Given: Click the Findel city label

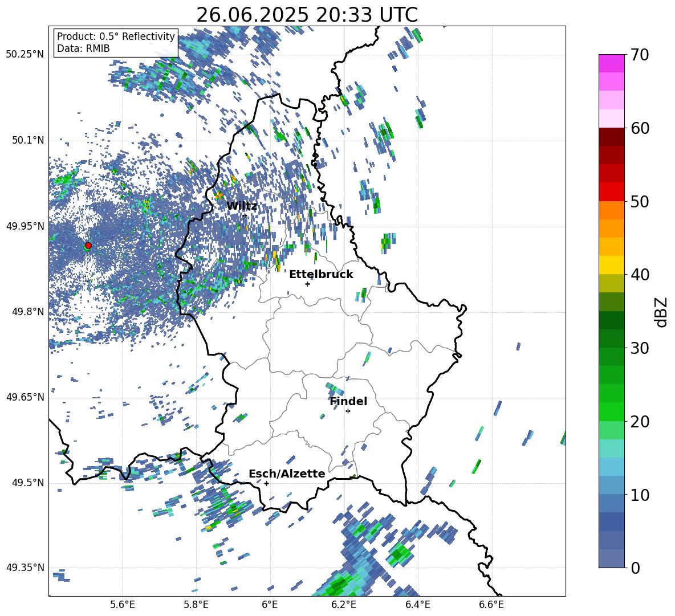Looking at the screenshot, I should 348,401.
